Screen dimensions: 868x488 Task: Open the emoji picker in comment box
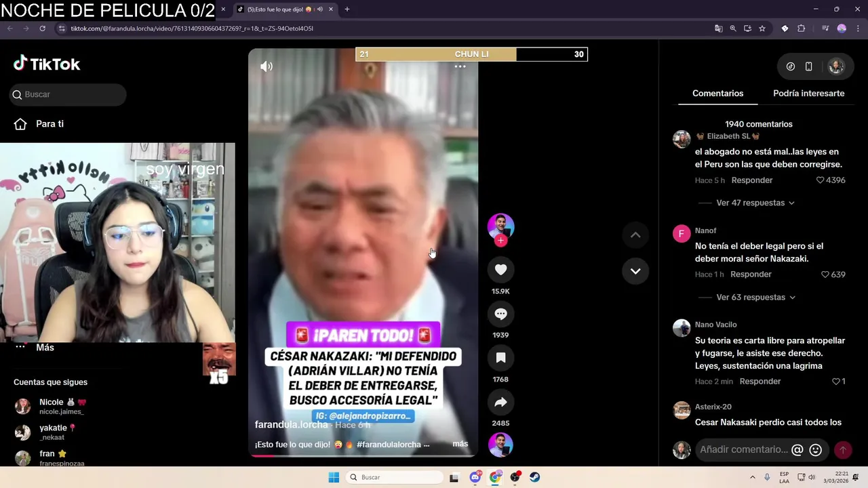point(816,449)
